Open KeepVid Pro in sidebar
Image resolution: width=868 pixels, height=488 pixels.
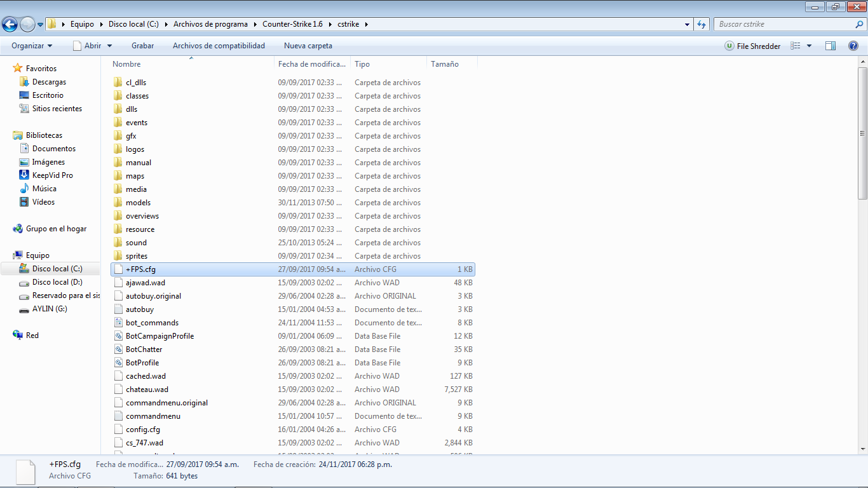pyautogui.click(x=53, y=175)
